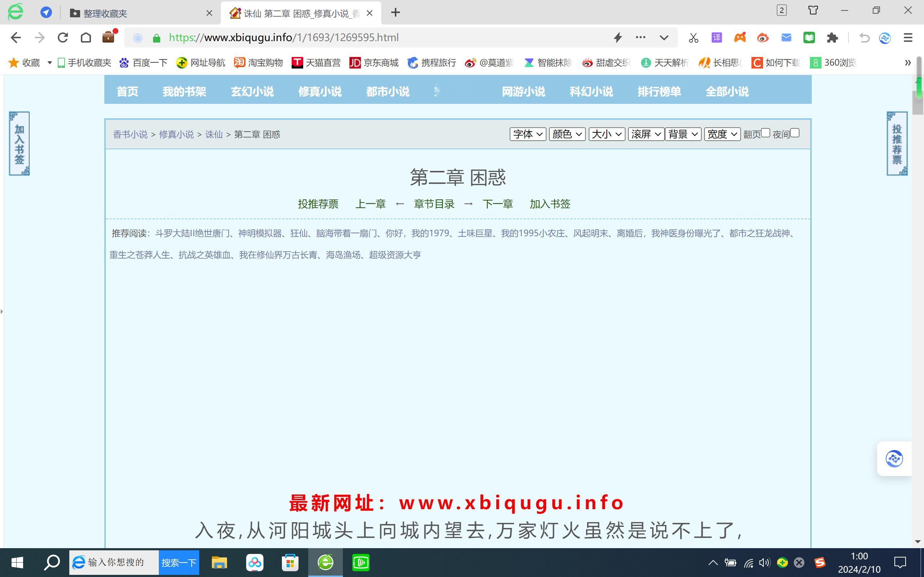
Task: Toggle the 夜间 night mode checkbox
Action: (794, 133)
